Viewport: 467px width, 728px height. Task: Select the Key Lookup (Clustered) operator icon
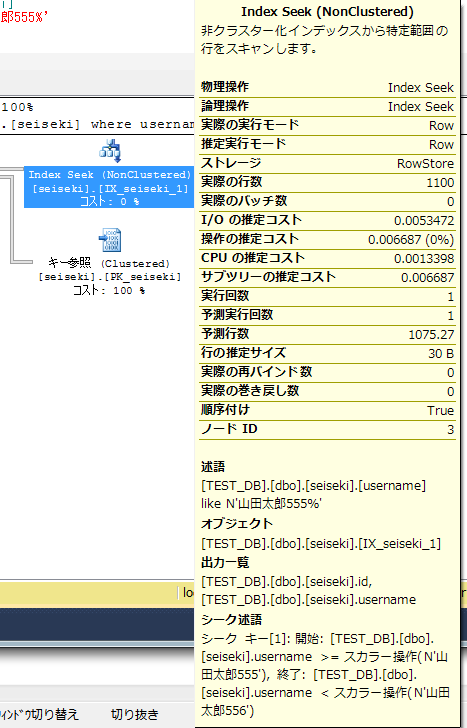click(x=110, y=240)
